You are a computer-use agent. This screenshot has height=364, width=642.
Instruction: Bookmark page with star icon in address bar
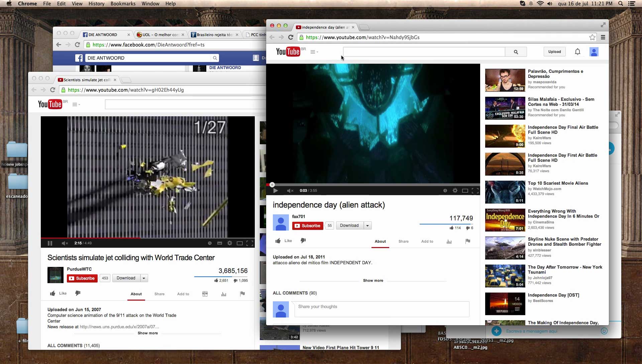pos(592,37)
